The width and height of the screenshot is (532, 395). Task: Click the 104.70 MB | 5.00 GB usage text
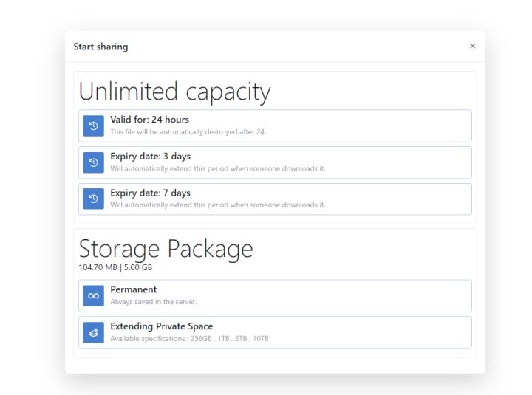pyautogui.click(x=115, y=267)
